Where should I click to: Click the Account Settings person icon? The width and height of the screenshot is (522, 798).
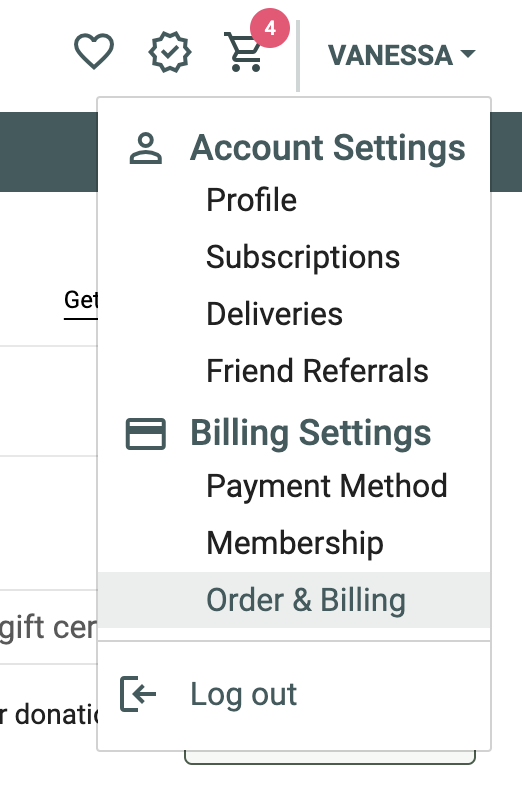(146, 149)
